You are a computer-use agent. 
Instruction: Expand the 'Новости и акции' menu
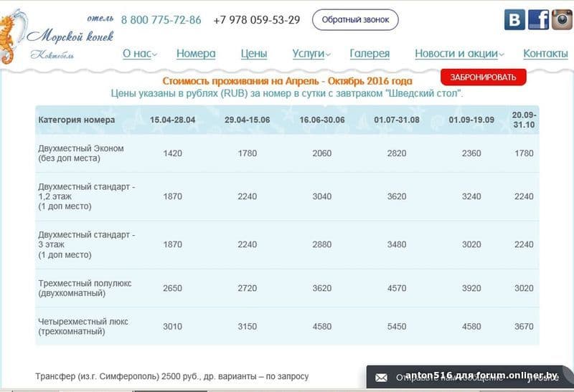pyautogui.click(x=459, y=53)
